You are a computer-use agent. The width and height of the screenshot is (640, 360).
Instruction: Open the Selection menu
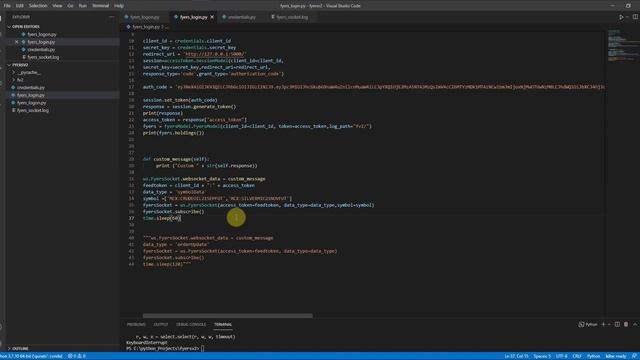[x=38, y=6]
